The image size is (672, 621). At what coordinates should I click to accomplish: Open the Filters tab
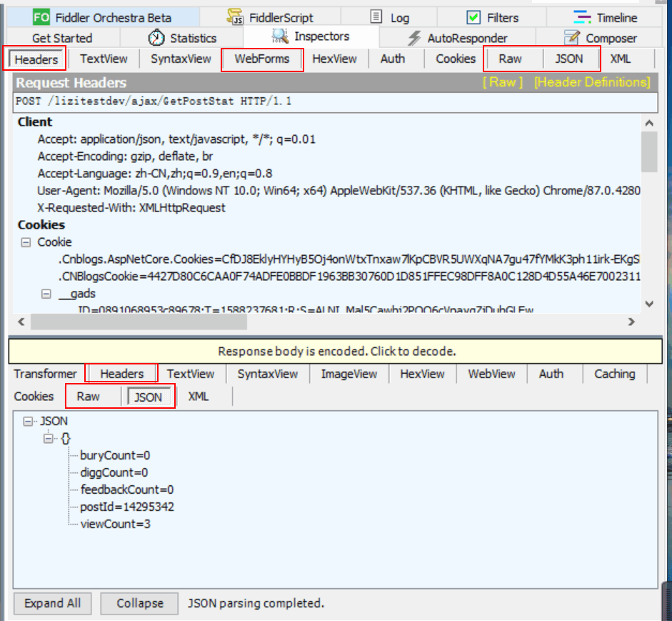pos(492,18)
